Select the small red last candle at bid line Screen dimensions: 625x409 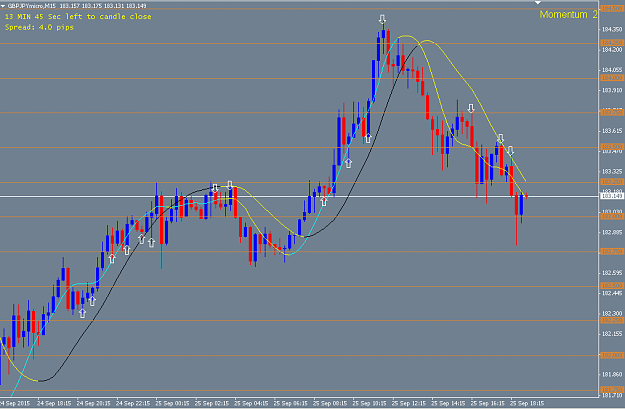527,196
